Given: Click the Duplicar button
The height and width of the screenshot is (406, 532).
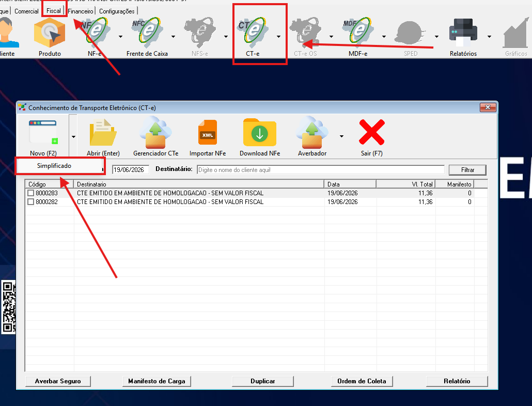Looking at the screenshot, I should pyautogui.click(x=262, y=381).
